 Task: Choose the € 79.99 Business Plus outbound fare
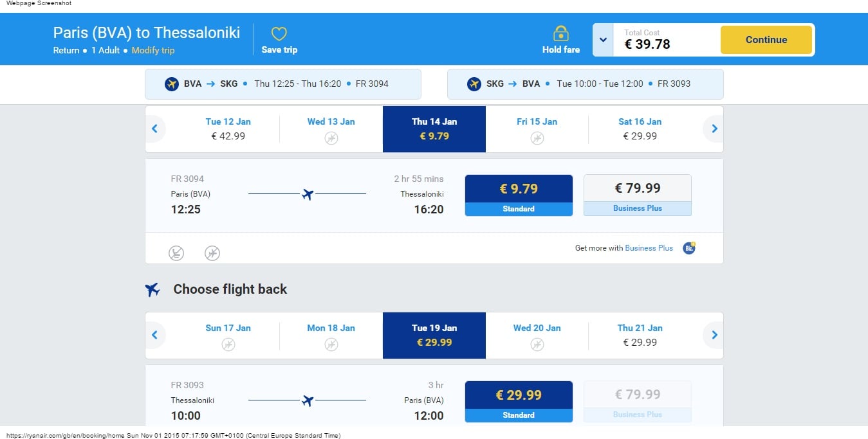point(637,195)
